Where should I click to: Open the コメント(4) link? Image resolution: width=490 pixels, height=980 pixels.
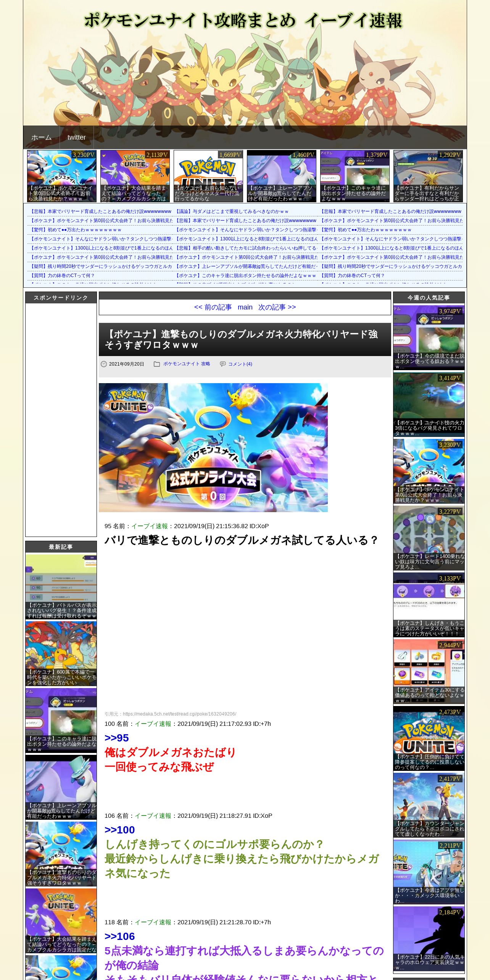click(240, 364)
